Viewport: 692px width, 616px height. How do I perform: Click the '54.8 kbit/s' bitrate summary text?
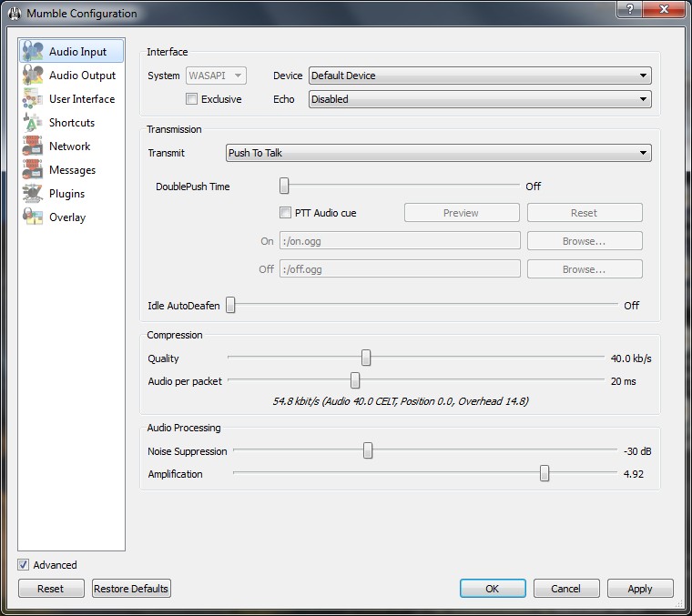coord(401,401)
